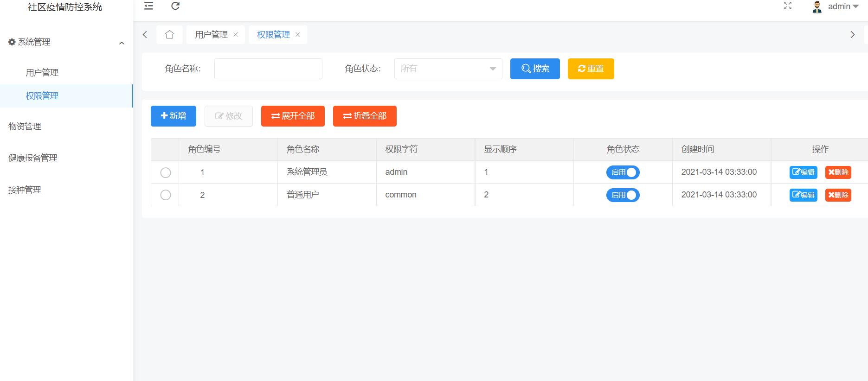868x381 pixels.
Task: Go to the home tab icon
Action: 169,34
